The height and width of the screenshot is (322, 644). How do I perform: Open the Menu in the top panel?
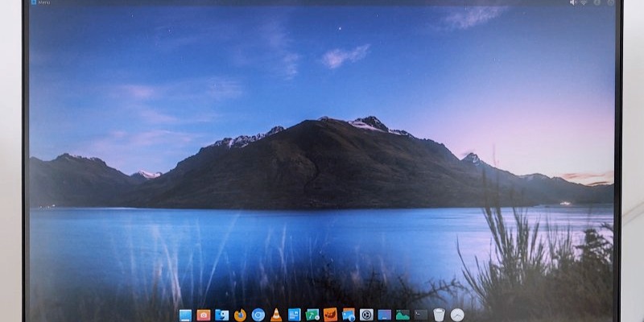click(x=41, y=2)
